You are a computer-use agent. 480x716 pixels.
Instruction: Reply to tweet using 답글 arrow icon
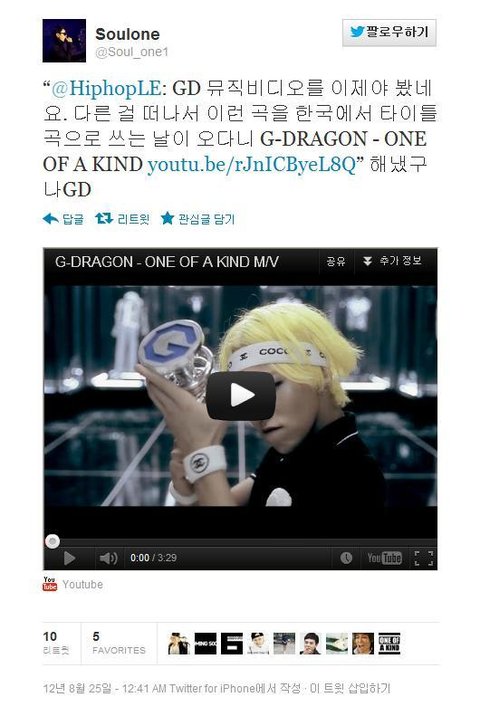tap(51, 219)
